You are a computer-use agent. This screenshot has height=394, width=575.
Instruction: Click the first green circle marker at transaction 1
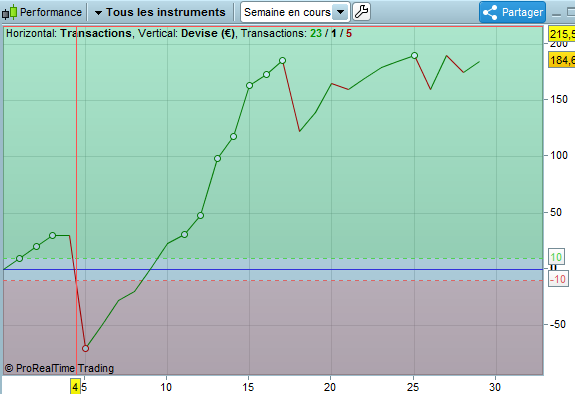click(x=19, y=259)
